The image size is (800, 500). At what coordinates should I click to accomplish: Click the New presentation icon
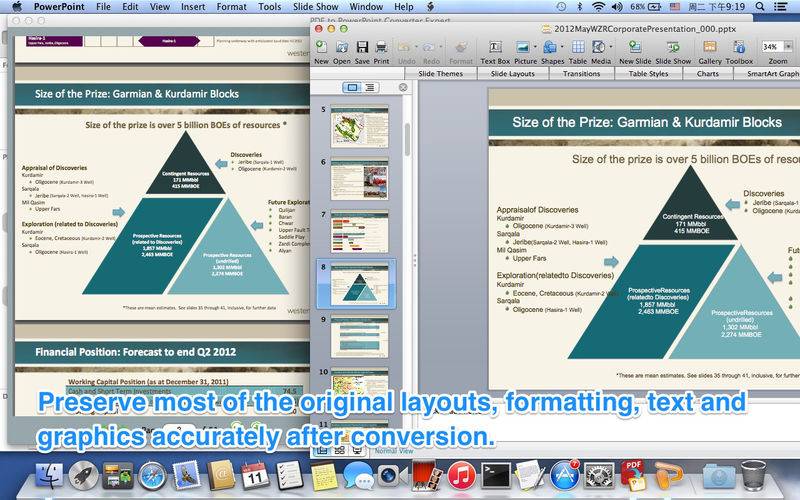point(321,47)
